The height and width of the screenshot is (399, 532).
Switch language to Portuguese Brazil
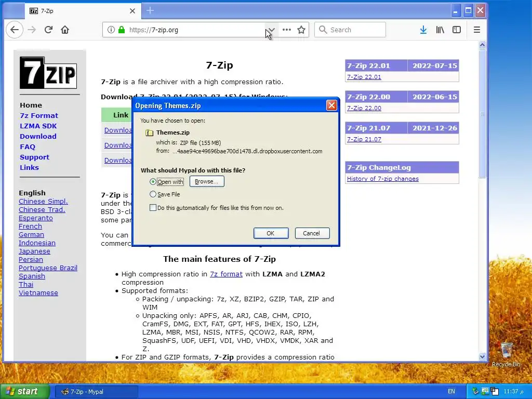pos(48,268)
